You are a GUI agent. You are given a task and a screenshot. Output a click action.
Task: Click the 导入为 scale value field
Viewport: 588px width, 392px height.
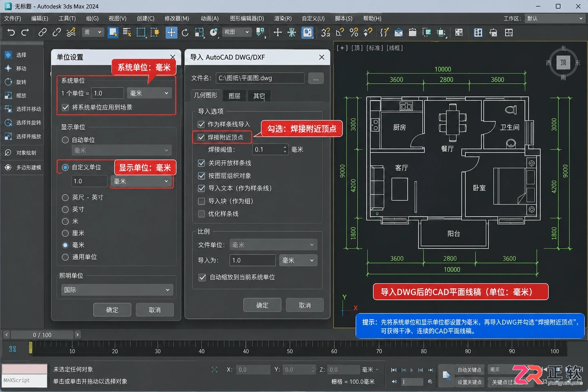point(252,260)
